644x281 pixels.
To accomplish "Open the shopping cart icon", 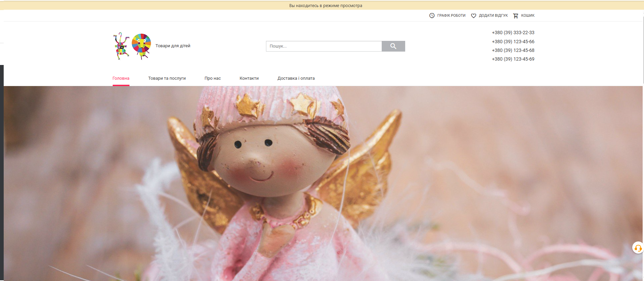I will [516, 16].
